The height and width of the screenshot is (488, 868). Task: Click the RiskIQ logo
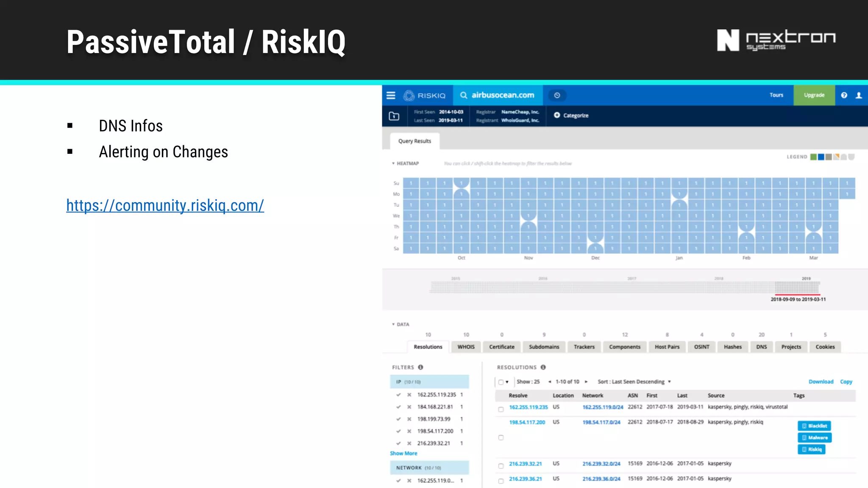point(424,95)
